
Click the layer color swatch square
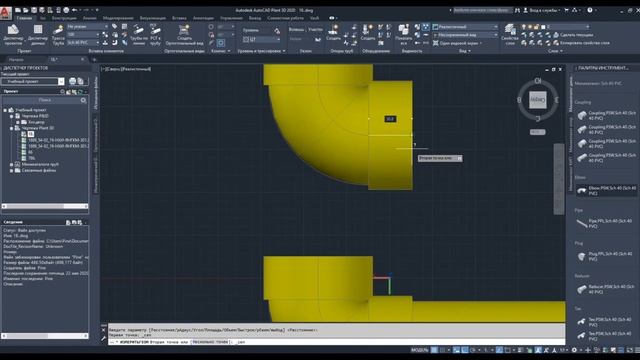point(543,27)
